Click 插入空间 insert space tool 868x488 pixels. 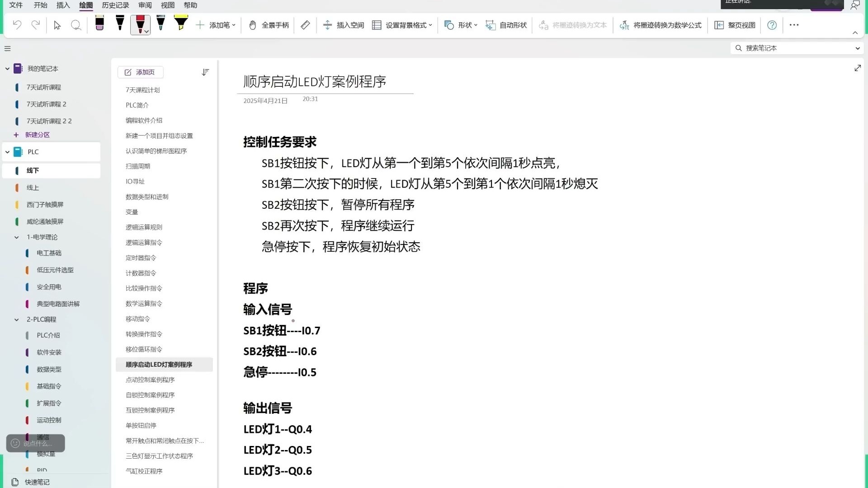344,25
